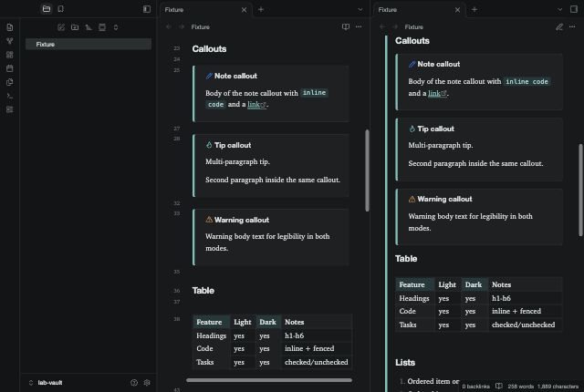Follow the link in left Note callout

255,105
